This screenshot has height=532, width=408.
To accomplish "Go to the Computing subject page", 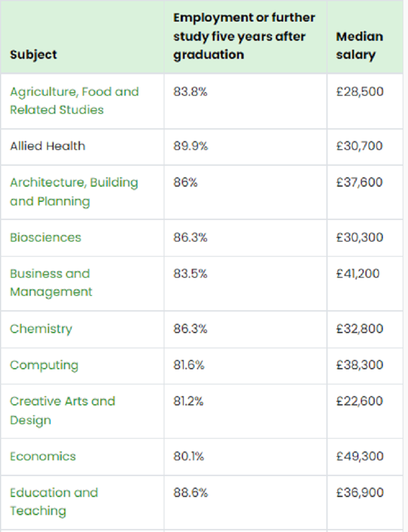I will point(44,365).
